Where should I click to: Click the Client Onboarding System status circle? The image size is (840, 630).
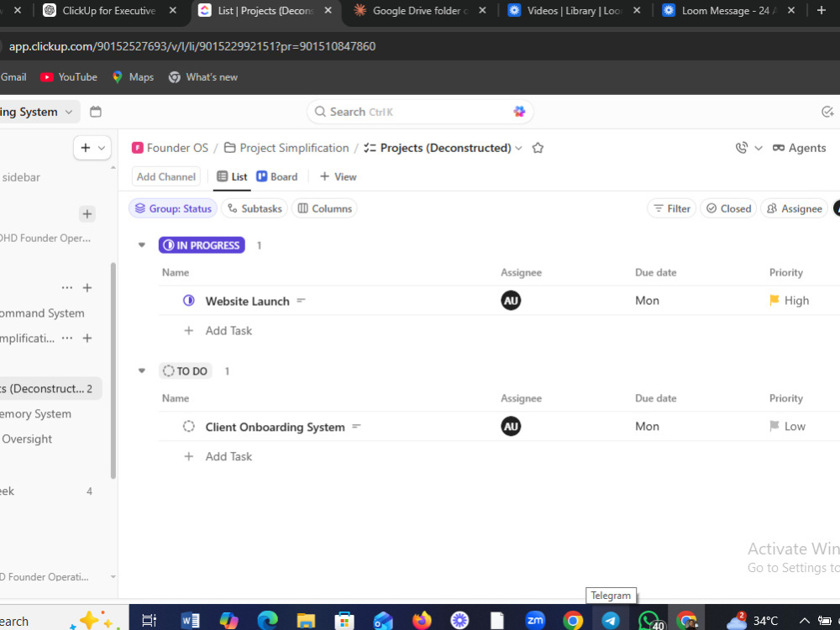(188, 427)
